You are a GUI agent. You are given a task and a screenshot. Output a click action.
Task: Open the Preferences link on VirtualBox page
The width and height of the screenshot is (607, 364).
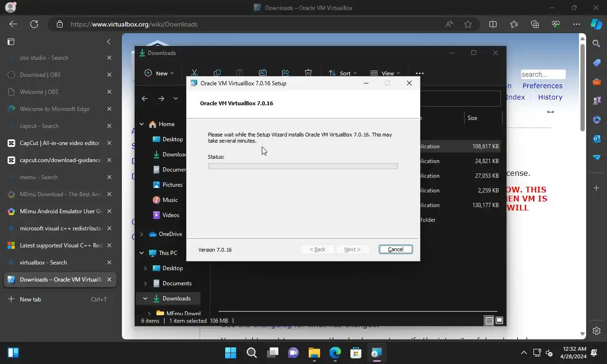coord(542,86)
